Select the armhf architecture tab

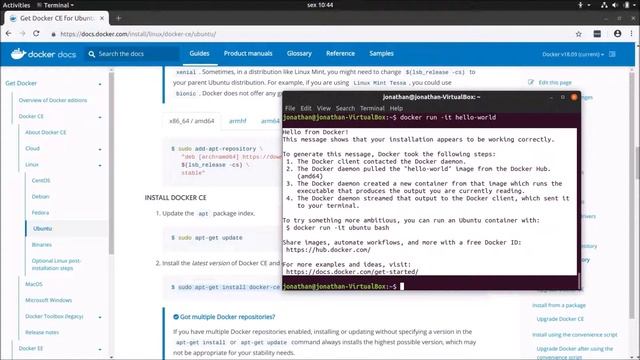point(238,121)
